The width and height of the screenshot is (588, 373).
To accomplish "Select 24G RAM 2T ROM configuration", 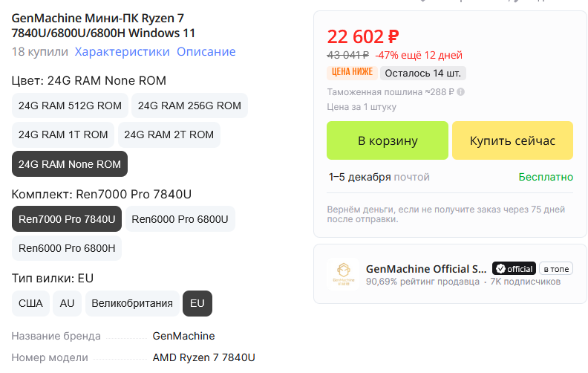I will (x=169, y=134).
